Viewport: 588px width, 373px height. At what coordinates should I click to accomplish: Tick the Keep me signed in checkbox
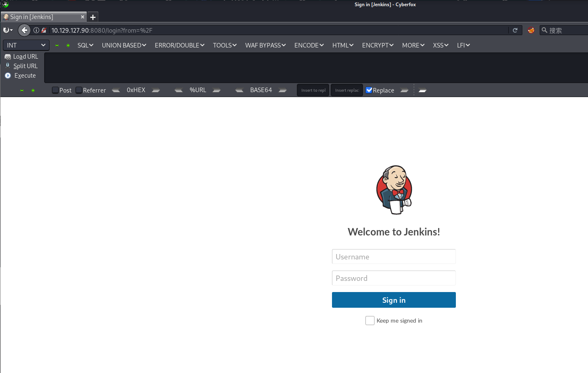(x=370, y=321)
